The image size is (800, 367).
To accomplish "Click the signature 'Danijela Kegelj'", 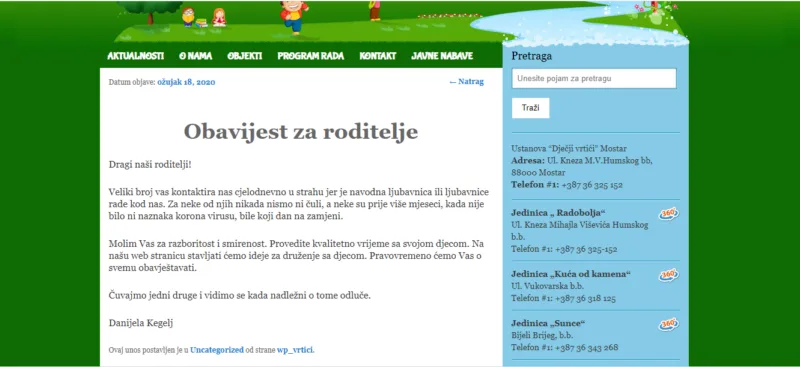I will 141,323.
